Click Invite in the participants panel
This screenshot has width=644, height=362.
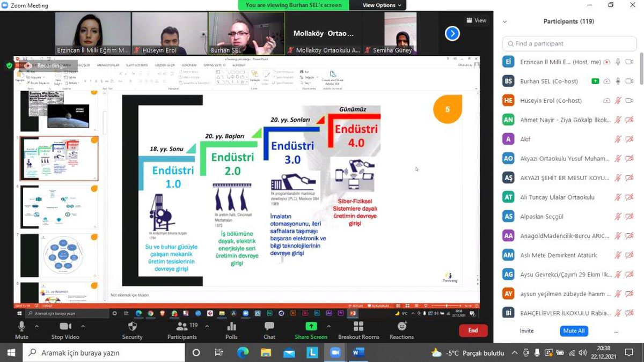tap(527, 331)
